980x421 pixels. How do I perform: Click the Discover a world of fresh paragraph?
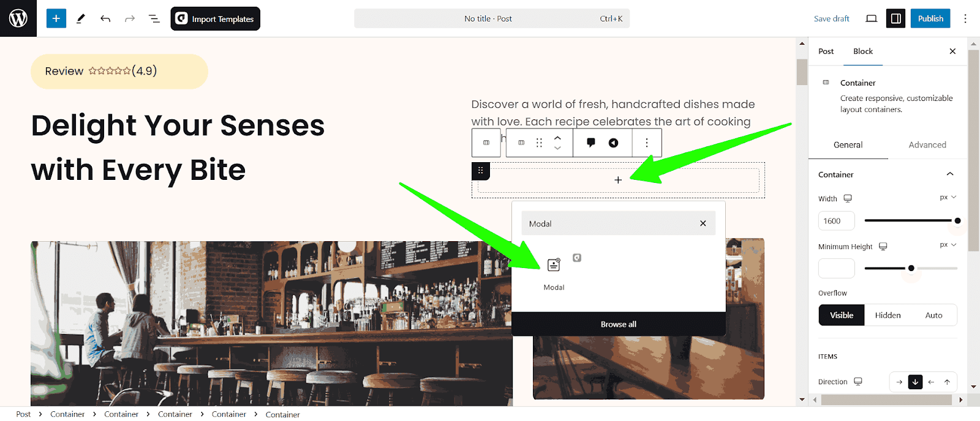click(x=613, y=113)
